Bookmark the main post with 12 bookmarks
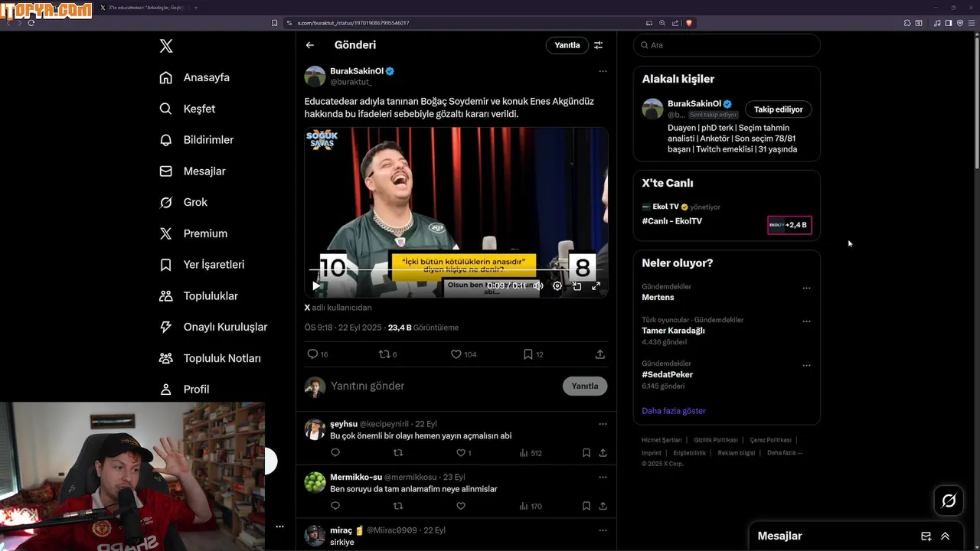Screen dimensions: 980x551 pyautogui.click(x=533, y=354)
